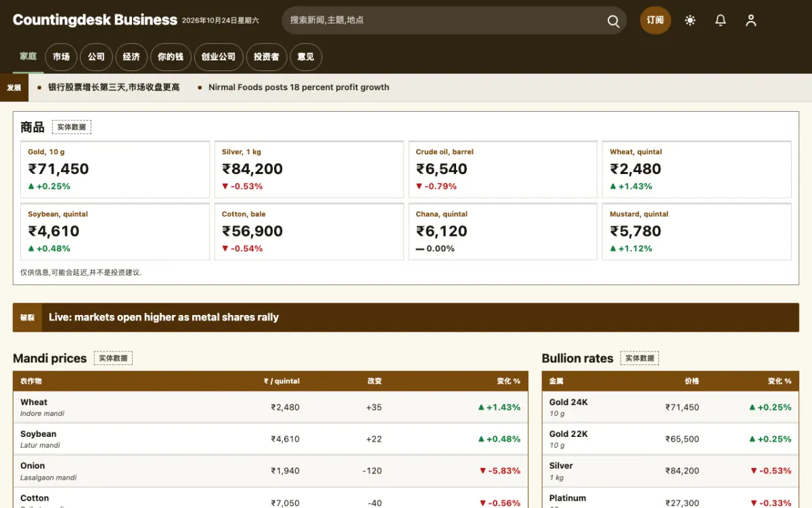Click the Silver 1 kg bullion row
The width and height of the screenshot is (812, 508).
[671, 471]
